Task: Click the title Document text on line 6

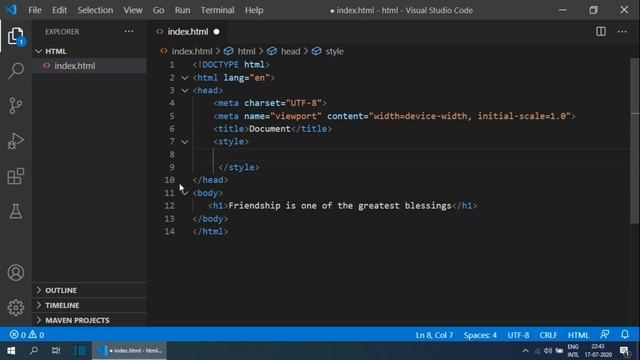Action: 269,129
